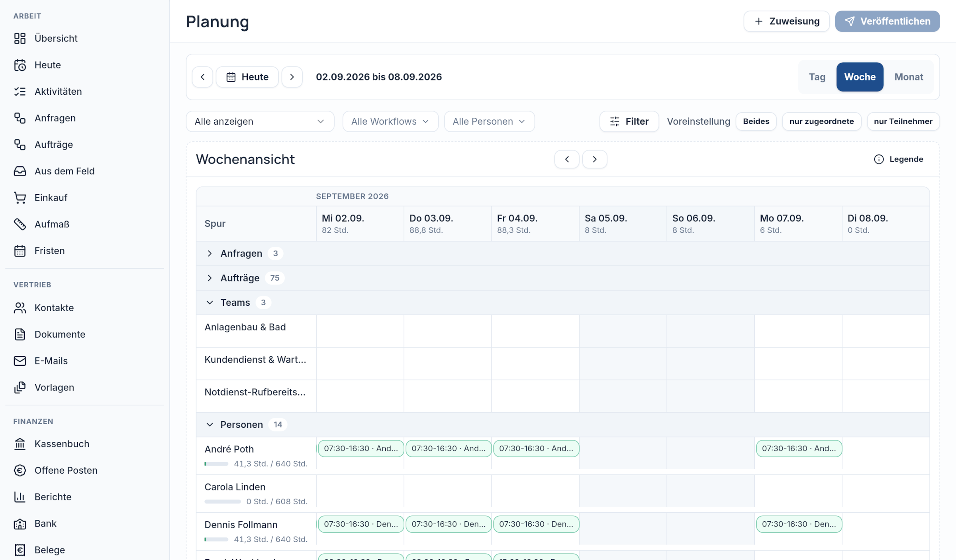
Task: Click the Sa 05.09. column header
Action: 623,223
